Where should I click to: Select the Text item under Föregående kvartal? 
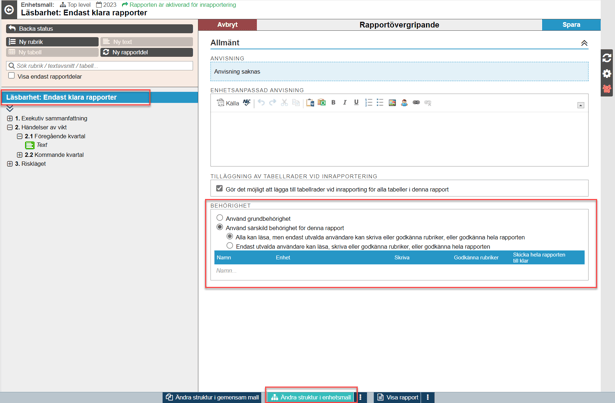(41, 145)
